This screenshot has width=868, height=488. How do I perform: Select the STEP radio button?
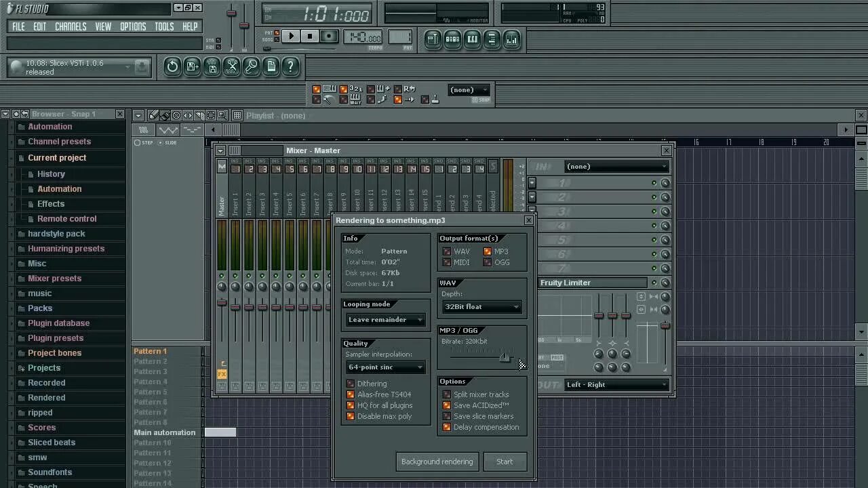[x=138, y=142]
